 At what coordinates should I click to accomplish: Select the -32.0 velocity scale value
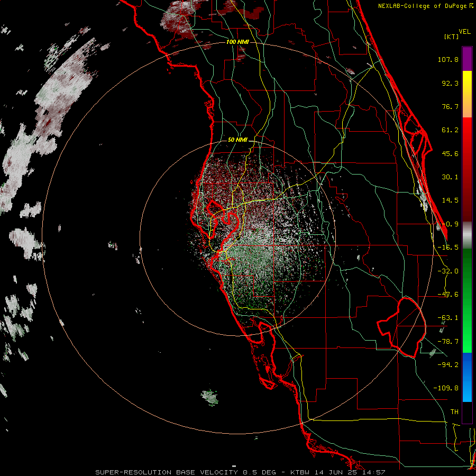pos(448,271)
